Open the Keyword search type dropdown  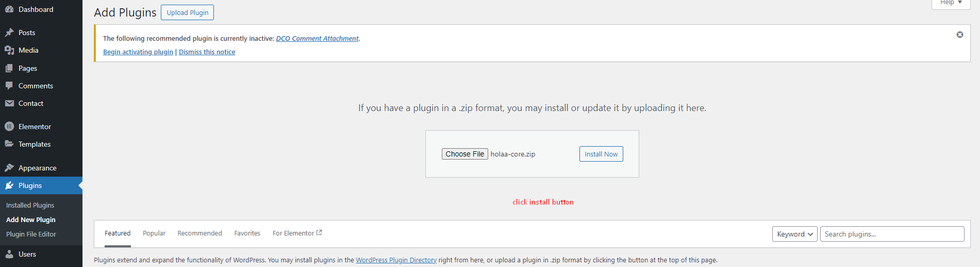794,234
